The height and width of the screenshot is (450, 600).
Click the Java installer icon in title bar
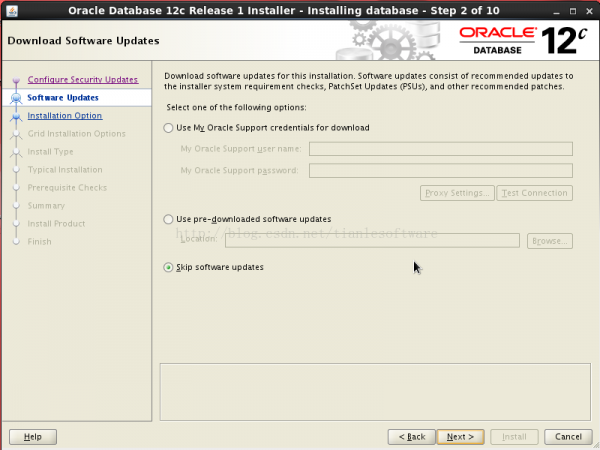12,11
